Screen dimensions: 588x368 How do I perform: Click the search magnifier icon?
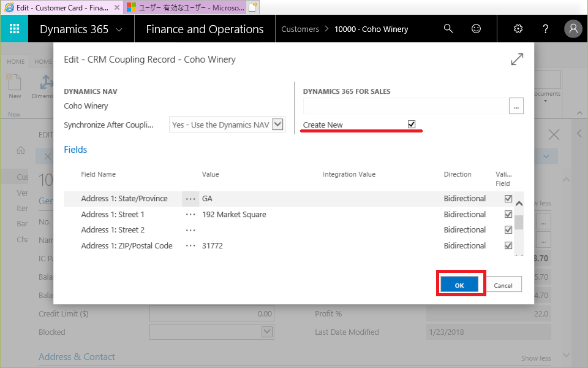pos(448,29)
